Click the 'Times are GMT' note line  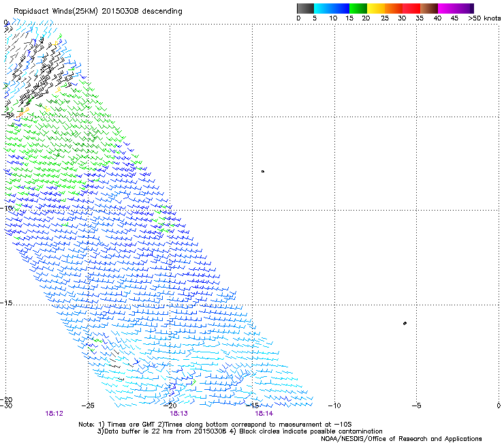(x=215, y=425)
